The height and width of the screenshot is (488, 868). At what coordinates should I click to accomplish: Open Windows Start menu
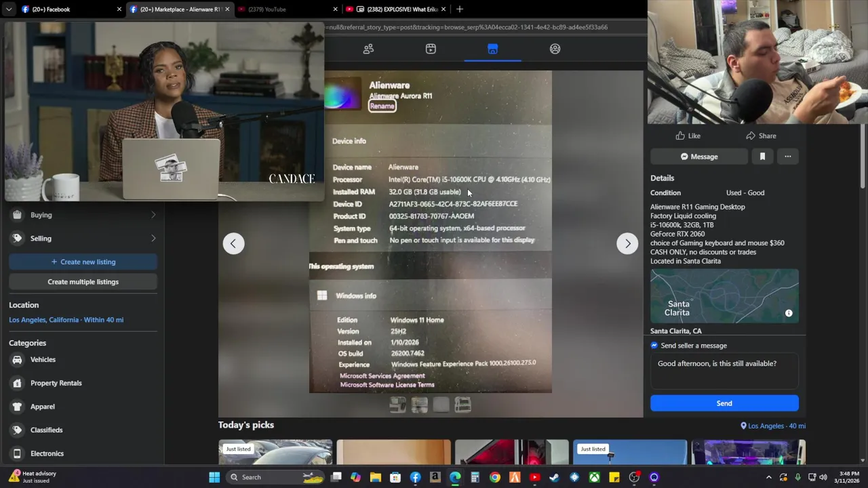click(214, 477)
